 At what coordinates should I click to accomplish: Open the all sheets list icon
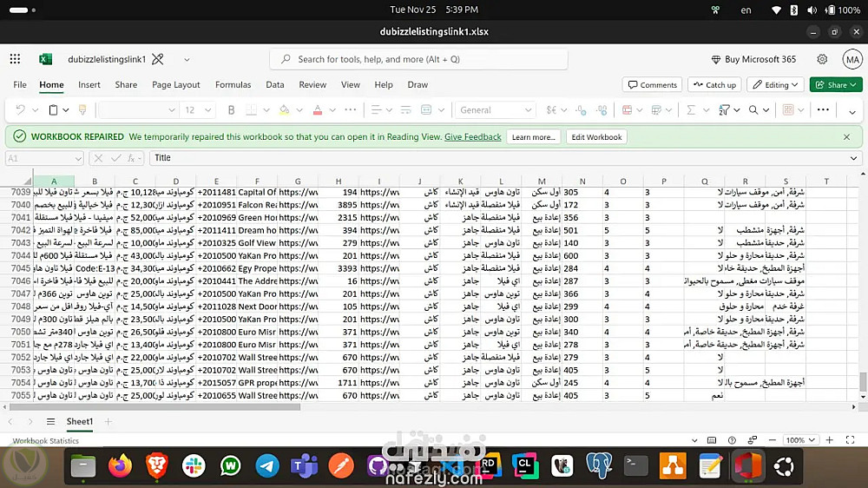tap(50, 422)
